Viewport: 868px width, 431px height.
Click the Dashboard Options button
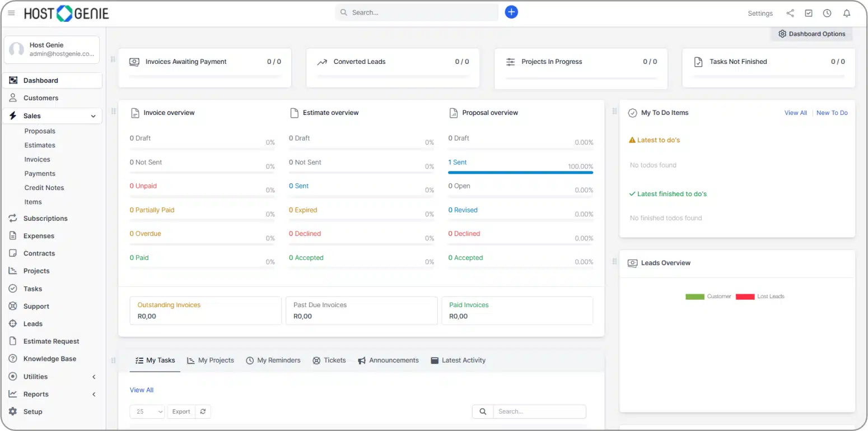[811, 34]
